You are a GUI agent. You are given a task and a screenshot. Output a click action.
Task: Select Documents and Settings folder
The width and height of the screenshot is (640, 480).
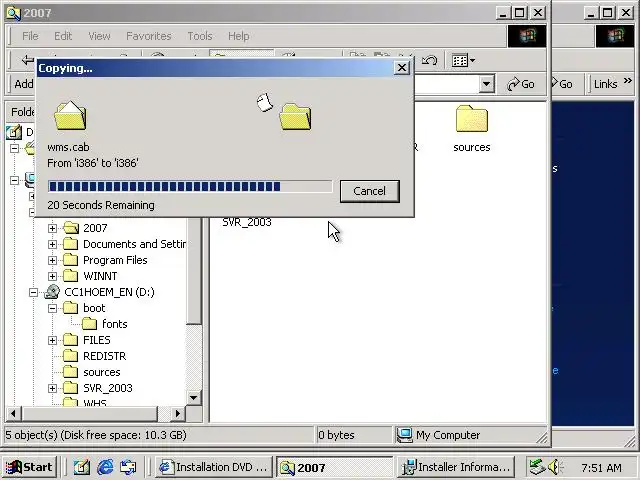124,244
